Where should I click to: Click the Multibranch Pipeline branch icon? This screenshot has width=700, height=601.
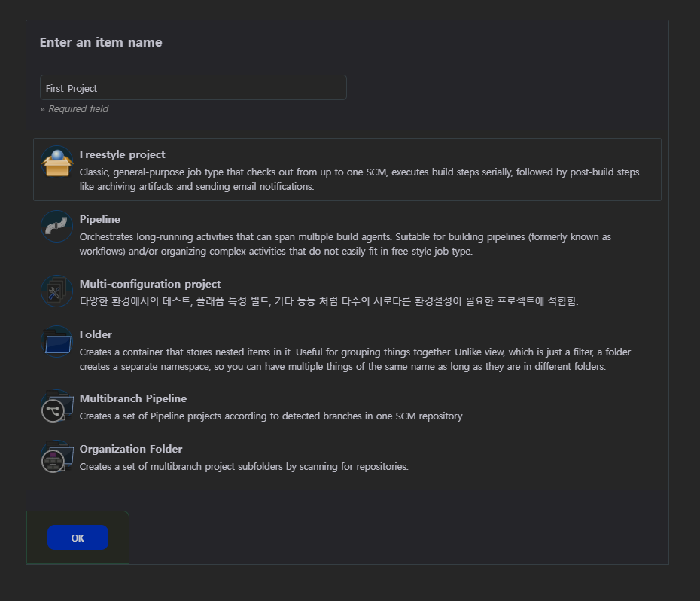click(56, 406)
